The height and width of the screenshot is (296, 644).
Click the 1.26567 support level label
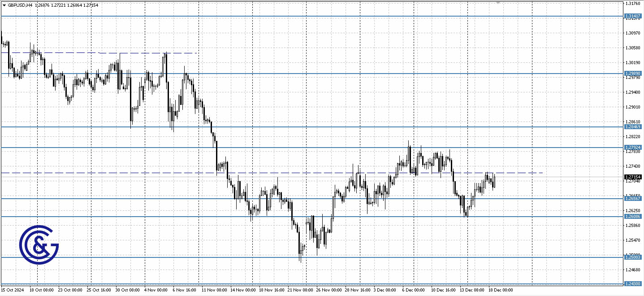point(633,199)
